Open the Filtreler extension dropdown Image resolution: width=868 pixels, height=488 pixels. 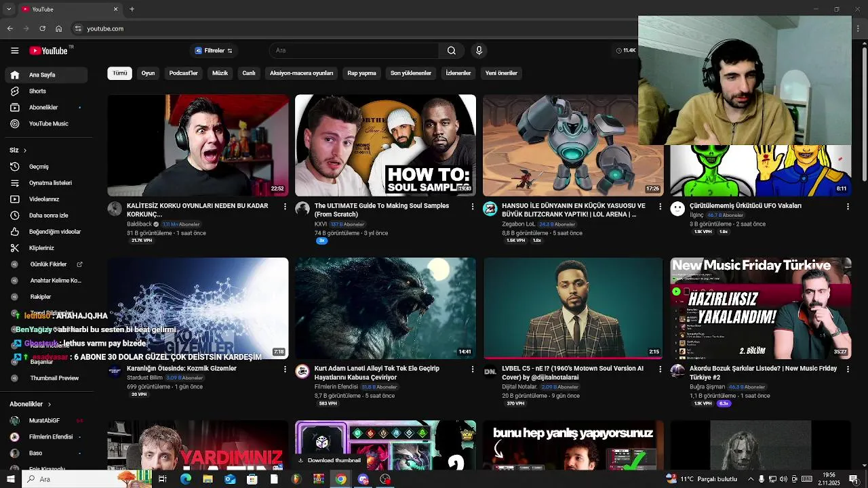(x=214, y=51)
